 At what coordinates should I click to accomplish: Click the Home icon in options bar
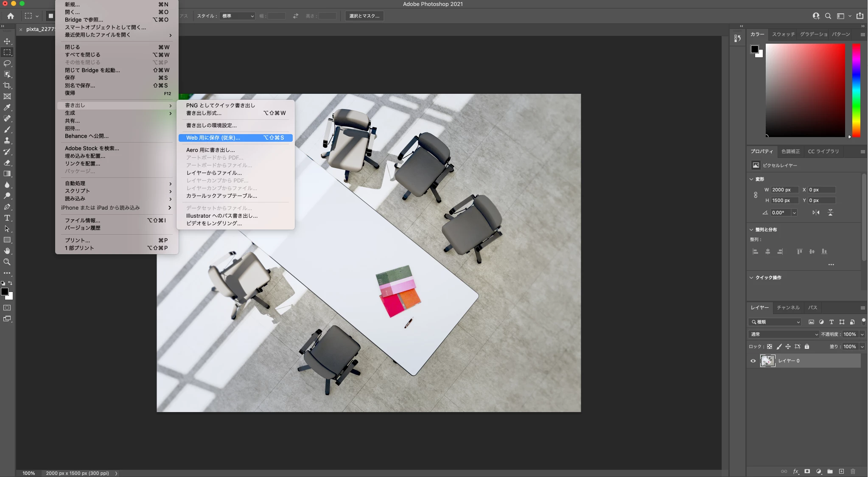(11, 16)
